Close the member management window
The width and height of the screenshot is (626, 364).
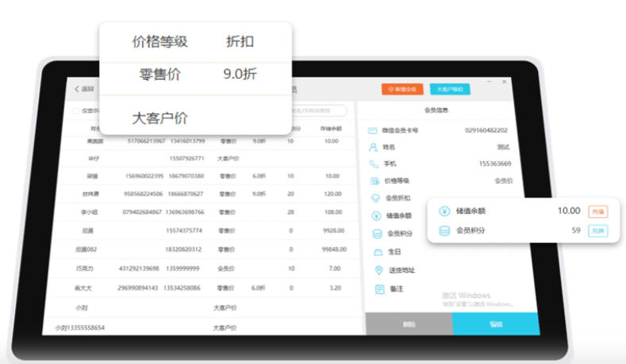coord(505,82)
